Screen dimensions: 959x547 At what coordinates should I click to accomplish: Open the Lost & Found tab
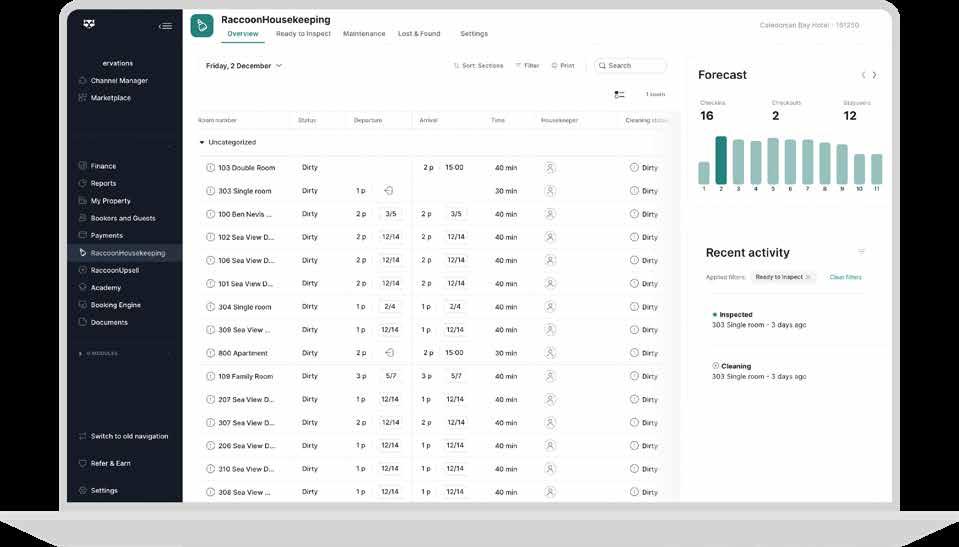tap(419, 34)
